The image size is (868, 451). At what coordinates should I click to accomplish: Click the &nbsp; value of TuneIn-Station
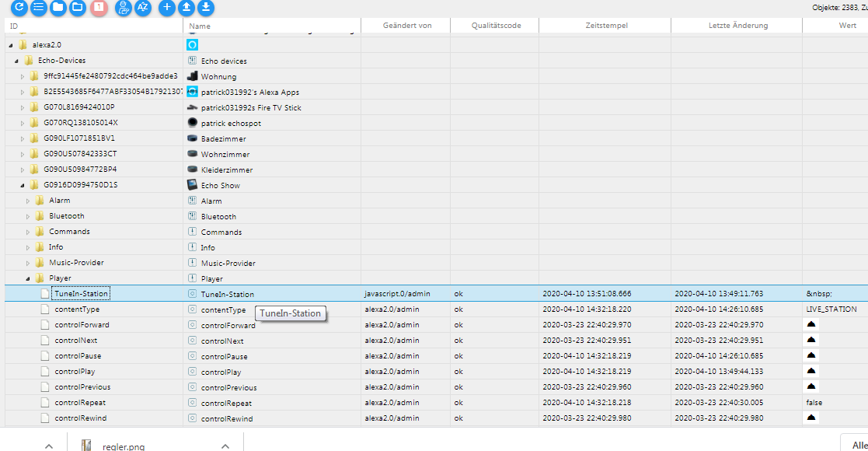819,294
